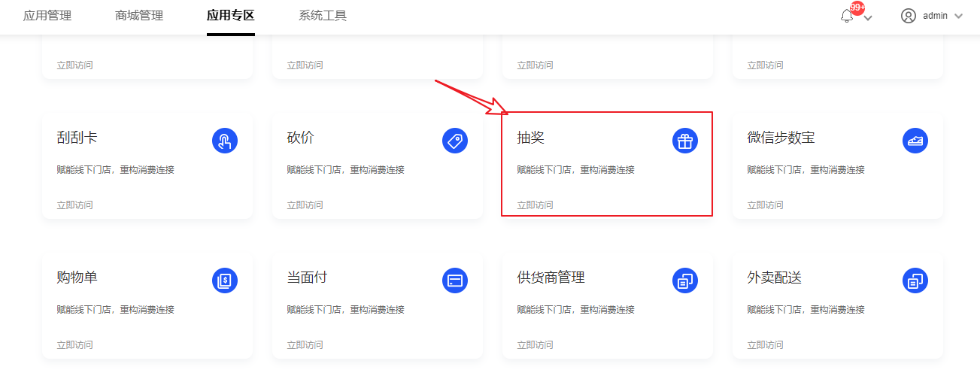Click the description text under 刮刮卡

116,170
